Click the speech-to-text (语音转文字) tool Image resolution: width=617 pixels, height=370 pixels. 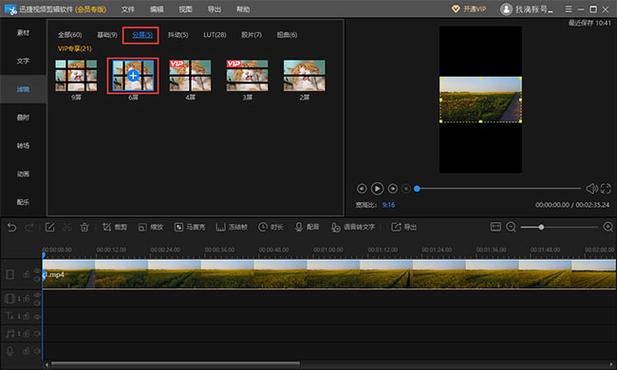point(353,227)
